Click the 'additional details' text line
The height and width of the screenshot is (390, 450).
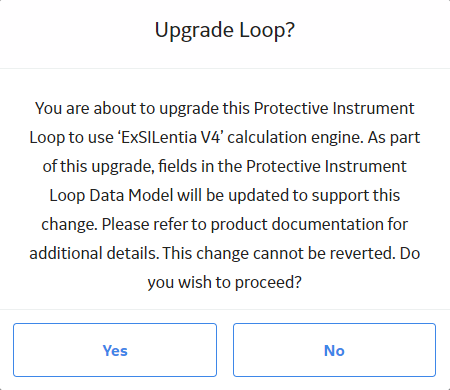tap(225, 253)
